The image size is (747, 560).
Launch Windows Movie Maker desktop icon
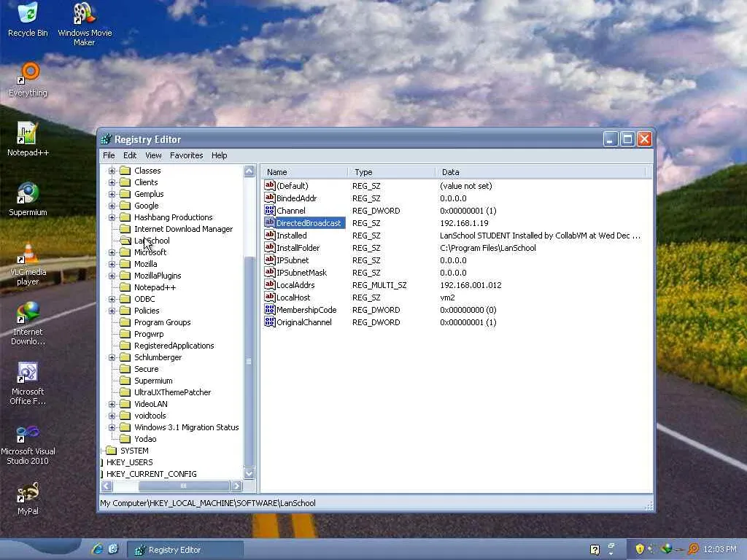85,24
